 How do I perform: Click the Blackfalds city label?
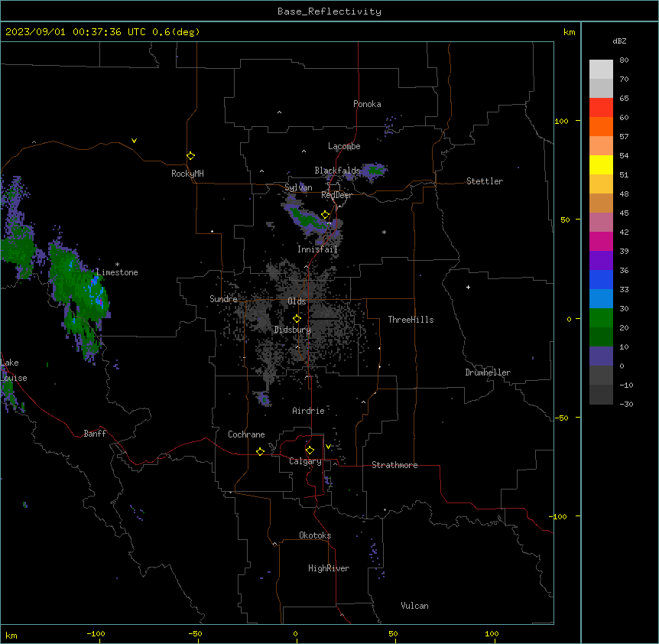tap(337, 171)
